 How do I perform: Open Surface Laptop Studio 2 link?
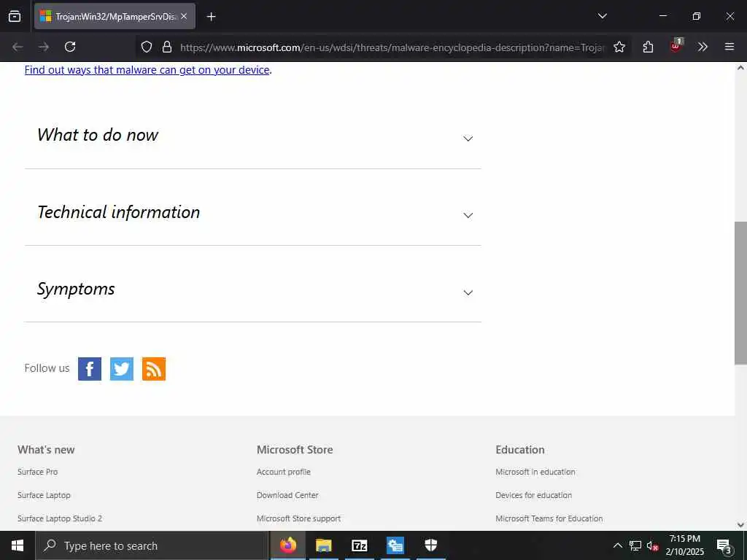60,518
